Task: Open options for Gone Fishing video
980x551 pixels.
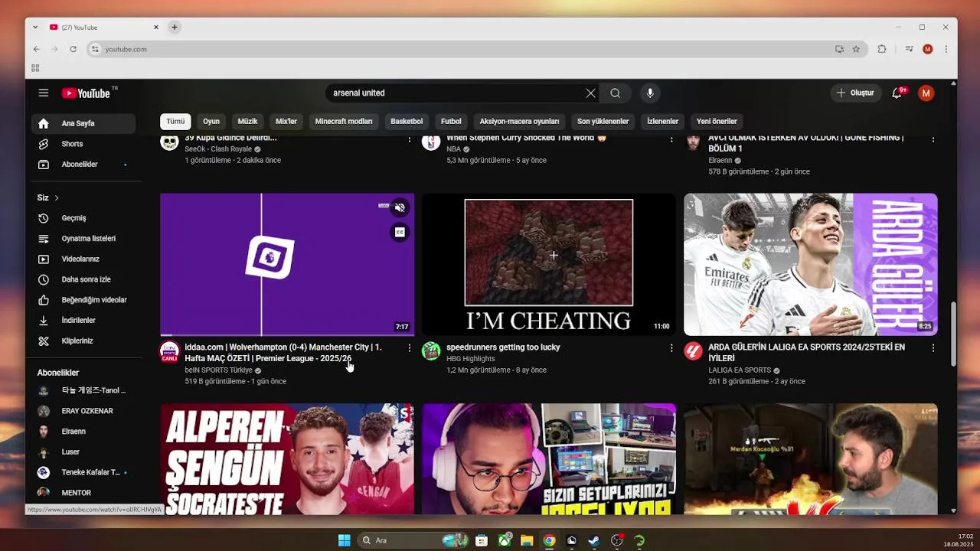Action: pyautogui.click(x=933, y=139)
